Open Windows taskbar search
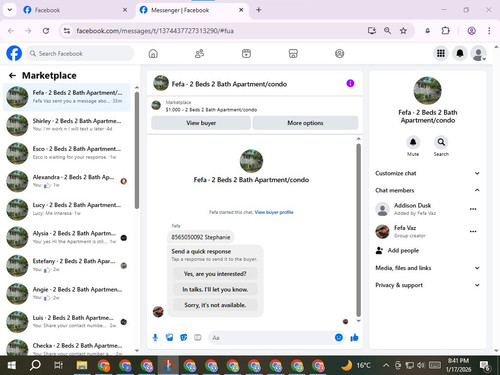The image size is (500, 375). tap(35, 366)
